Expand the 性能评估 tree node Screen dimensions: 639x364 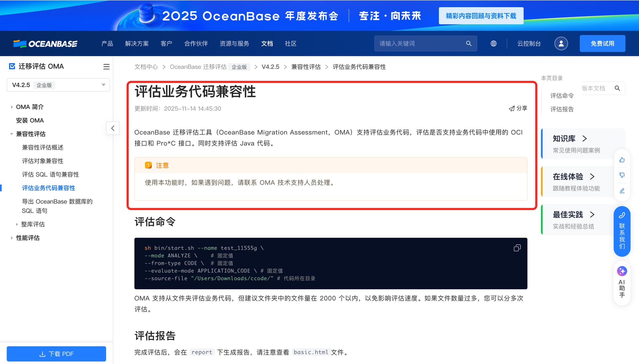[x=12, y=238]
